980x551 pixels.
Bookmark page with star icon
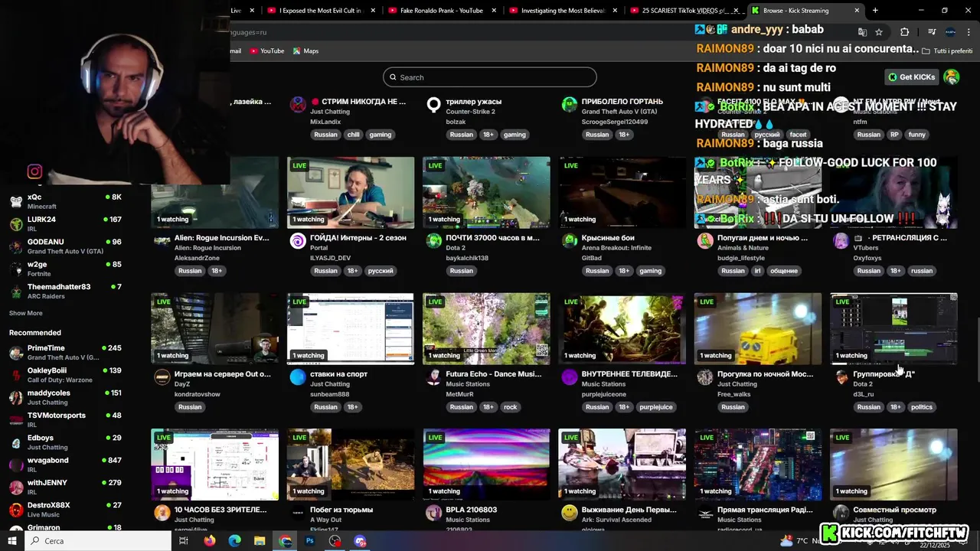879,32
